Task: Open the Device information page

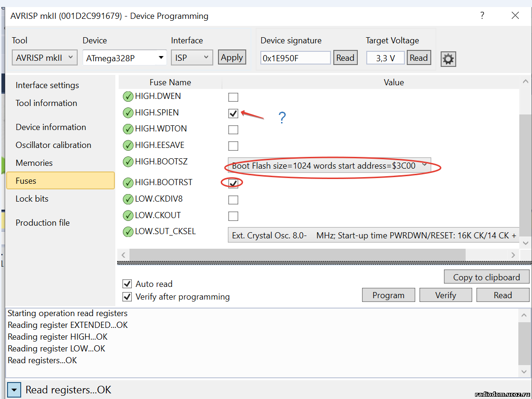Action: (x=51, y=127)
